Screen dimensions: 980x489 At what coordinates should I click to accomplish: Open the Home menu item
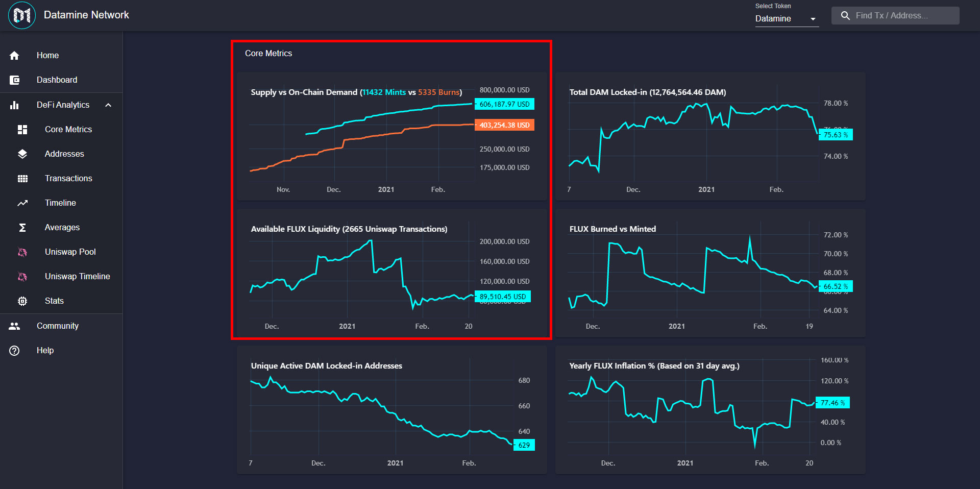pyautogui.click(x=61, y=55)
